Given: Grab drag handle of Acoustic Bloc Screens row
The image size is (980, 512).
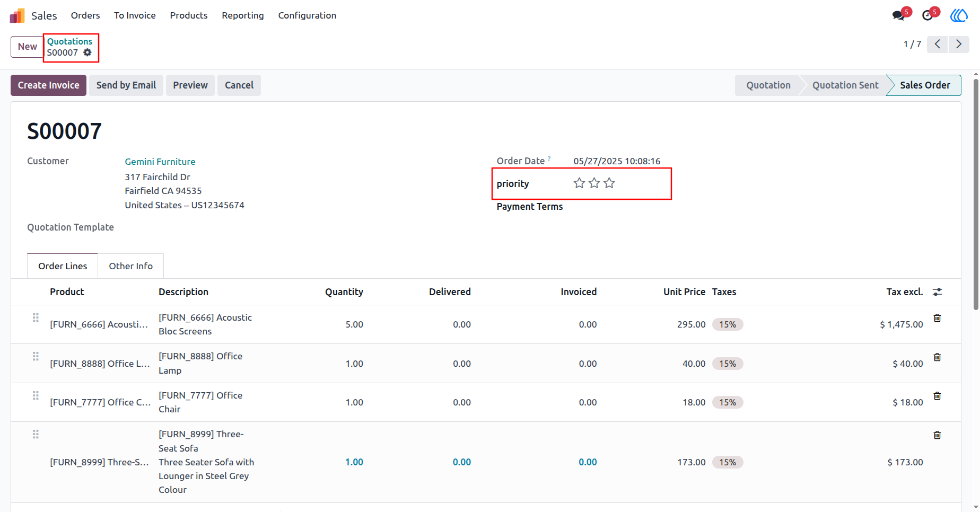Looking at the screenshot, I should coord(36,317).
